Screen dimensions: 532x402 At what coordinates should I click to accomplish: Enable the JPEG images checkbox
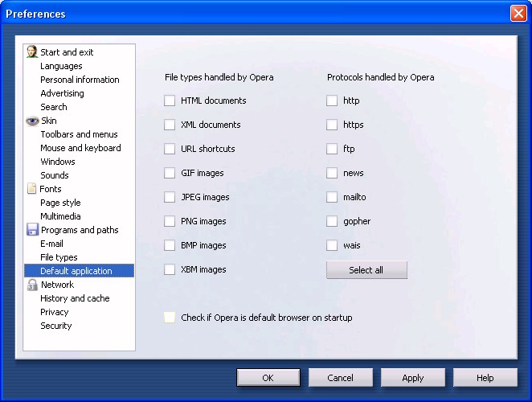pyautogui.click(x=170, y=197)
